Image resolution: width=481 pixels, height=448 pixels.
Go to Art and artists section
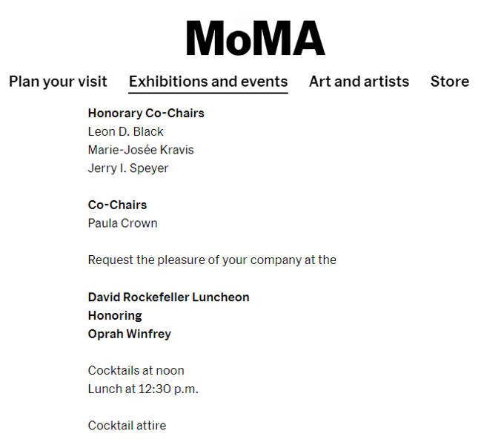359,82
